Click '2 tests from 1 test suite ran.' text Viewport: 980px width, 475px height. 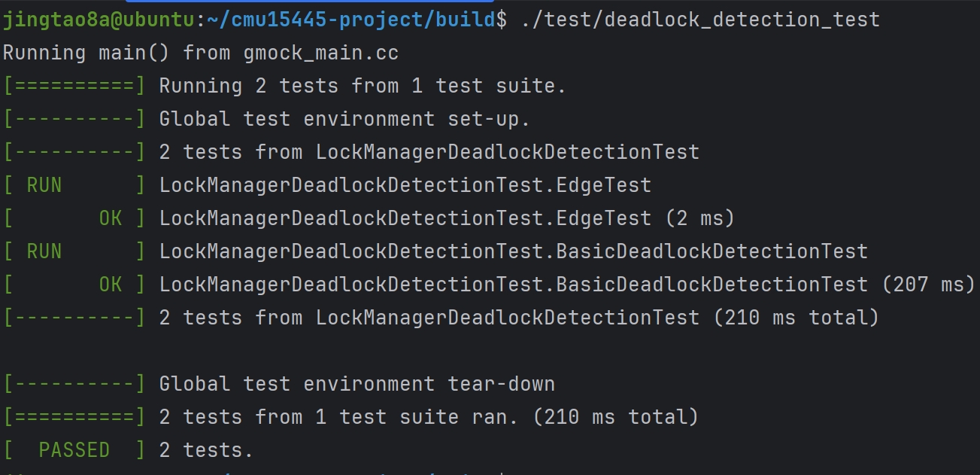point(338,417)
